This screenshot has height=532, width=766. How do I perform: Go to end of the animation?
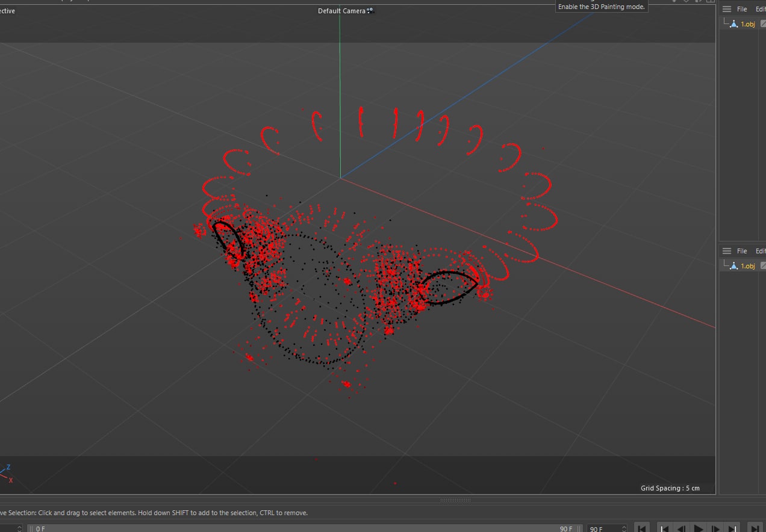point(755,528)
